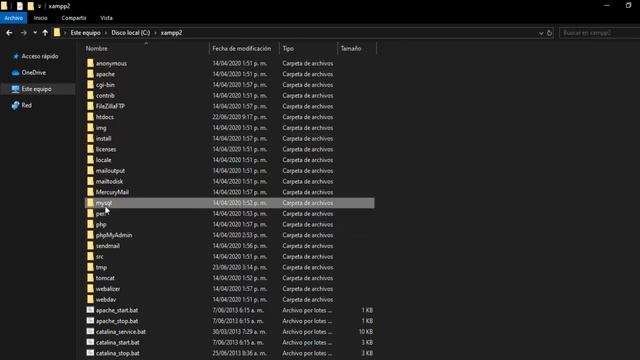
Task: Select the mysql folder icon
Action: (x=90, y=203)
